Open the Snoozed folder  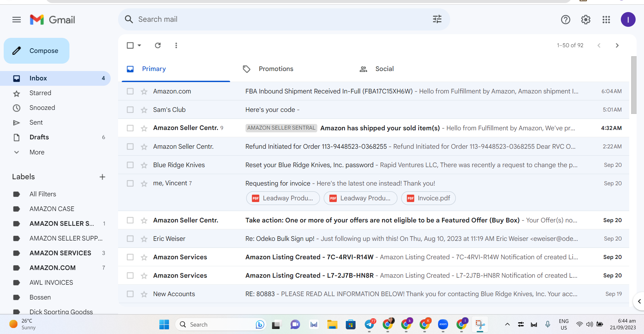[x=55, y=108]
